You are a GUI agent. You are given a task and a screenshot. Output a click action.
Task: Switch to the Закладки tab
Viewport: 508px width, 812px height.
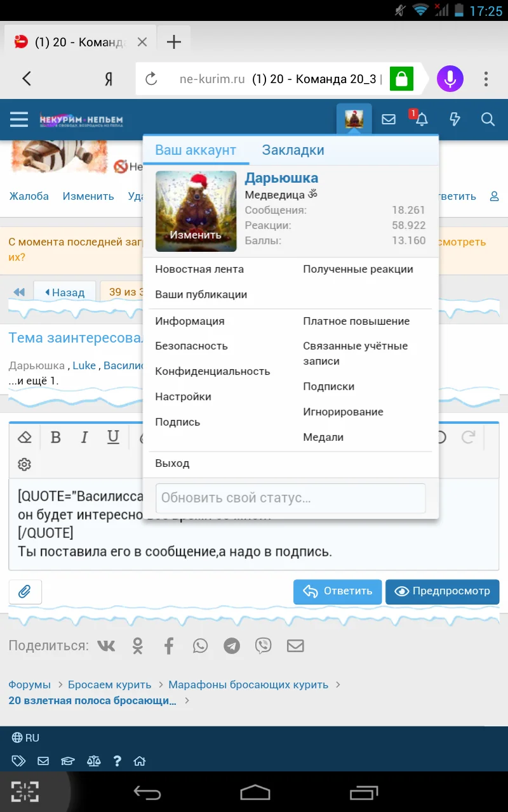pos(293,150)
